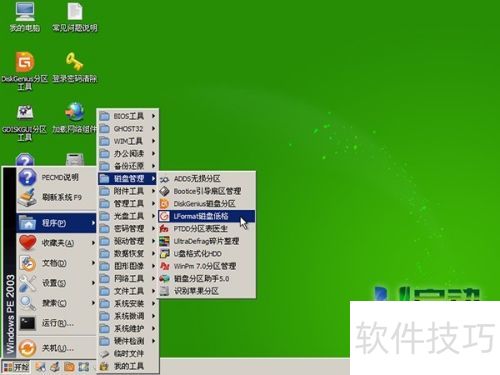Launch Bootice引导扇区管理 item
Viewport: 500px width, 375px height.
[x=207, y=191]
